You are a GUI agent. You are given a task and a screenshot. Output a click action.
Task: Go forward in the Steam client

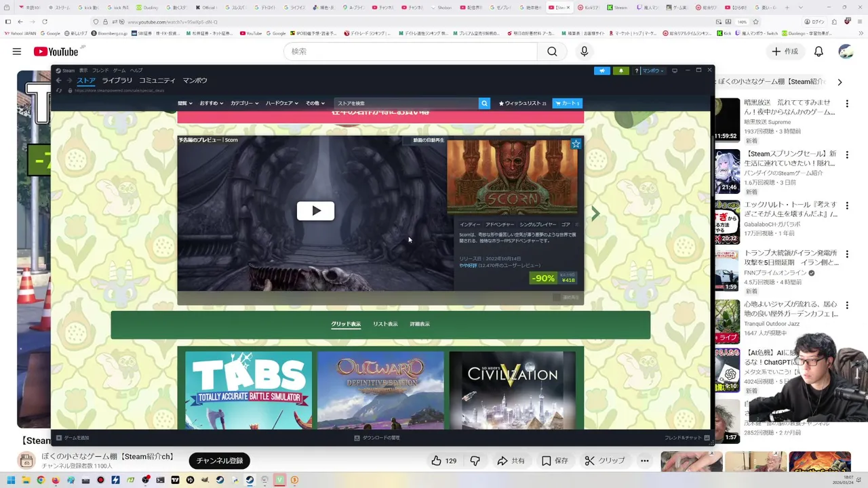coord(69,81)
